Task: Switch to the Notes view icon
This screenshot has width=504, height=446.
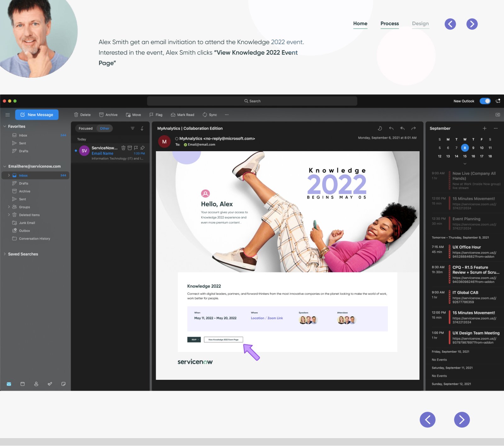Action: click(63, 384)
